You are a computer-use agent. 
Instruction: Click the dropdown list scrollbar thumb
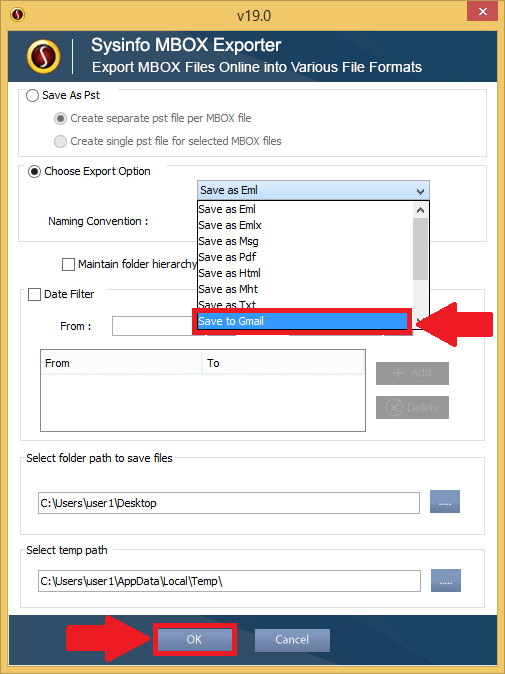click(x=420, y=249)
